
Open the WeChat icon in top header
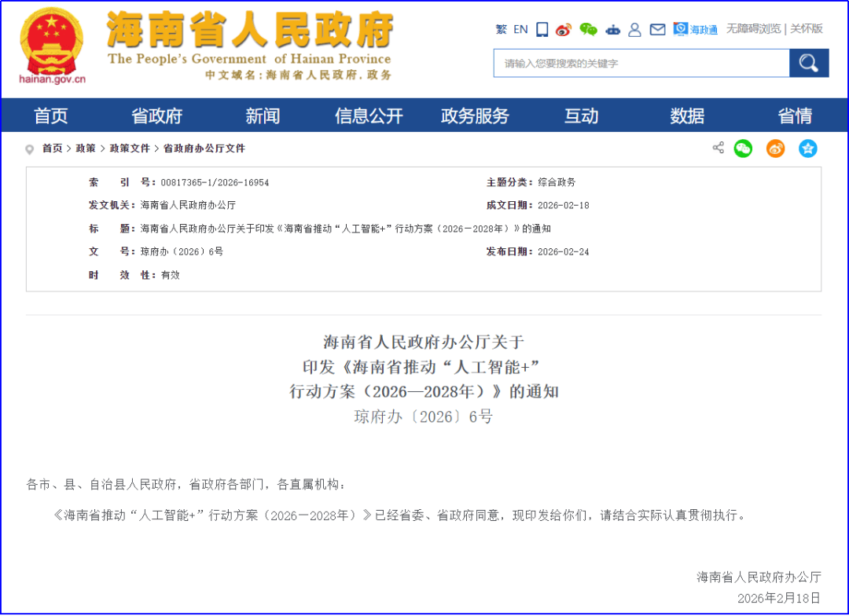[588, 30]
